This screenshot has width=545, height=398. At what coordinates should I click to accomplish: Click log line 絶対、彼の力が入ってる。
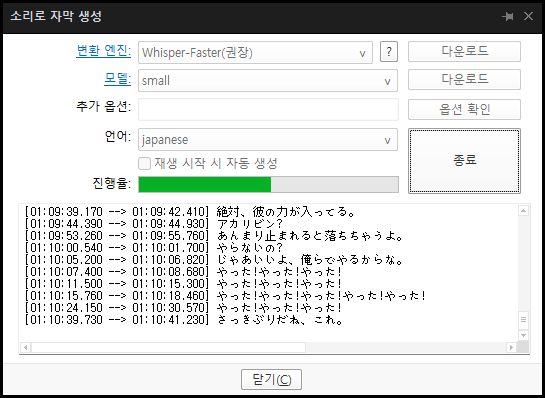(189, 212)
